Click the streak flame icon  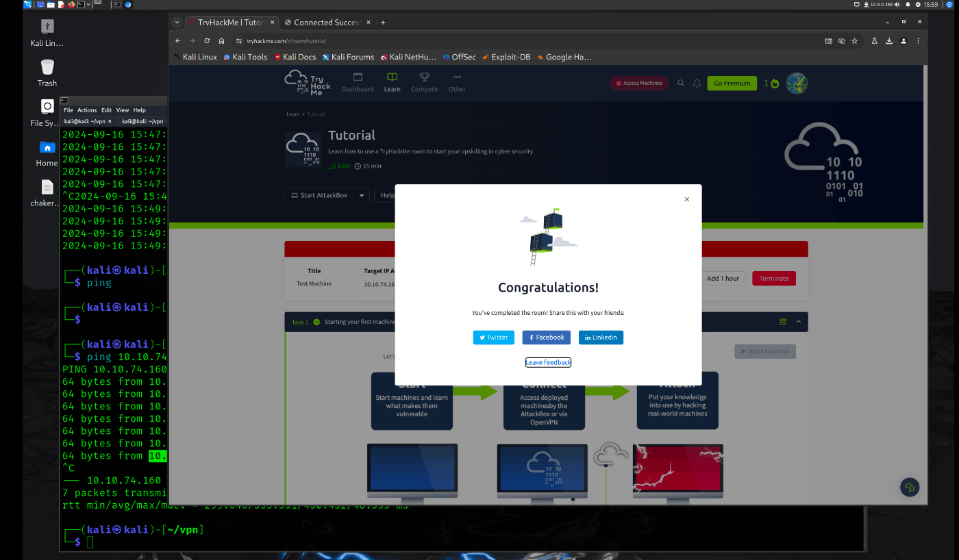click(x=775, y=84)
